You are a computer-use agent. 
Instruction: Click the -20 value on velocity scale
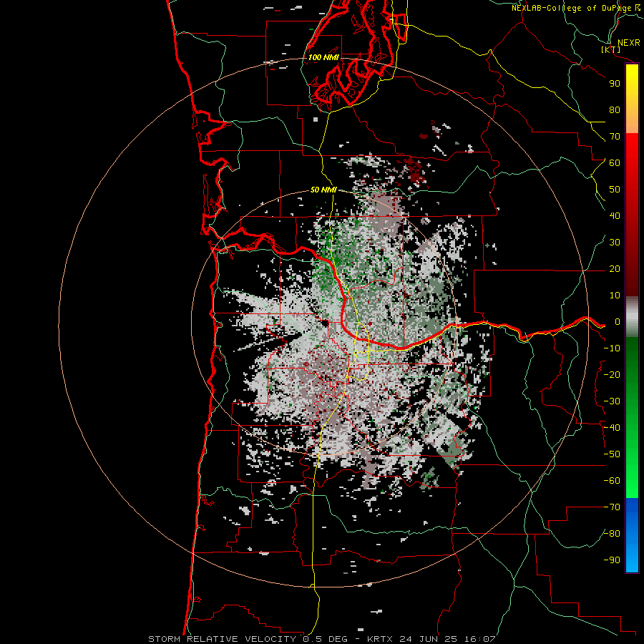coord(612,375)
